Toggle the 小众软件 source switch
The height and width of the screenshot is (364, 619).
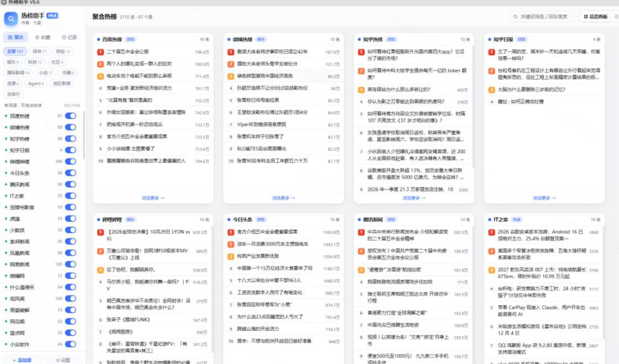[71, 345]
